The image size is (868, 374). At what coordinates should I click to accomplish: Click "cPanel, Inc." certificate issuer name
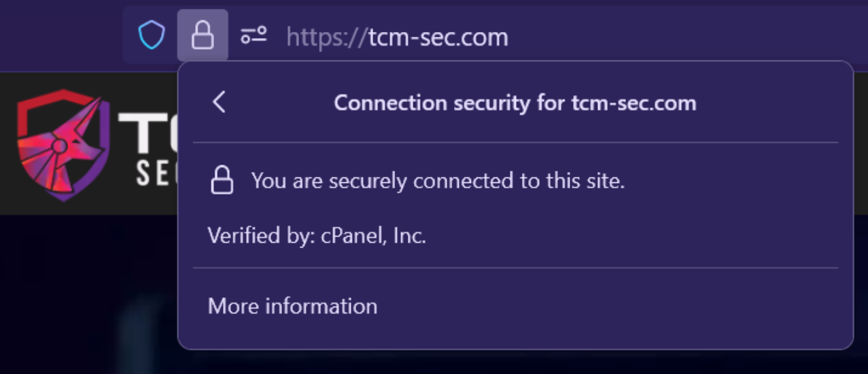click(373, 236)
